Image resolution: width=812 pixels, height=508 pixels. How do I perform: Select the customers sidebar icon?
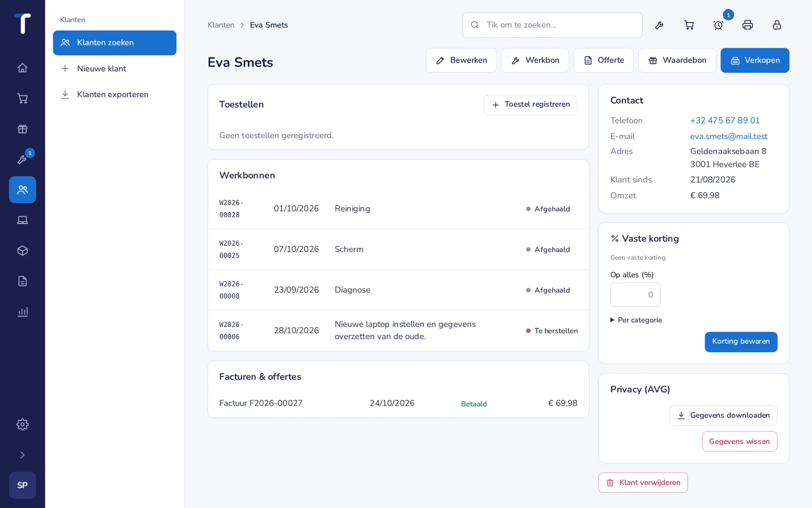tap(22, 189)
